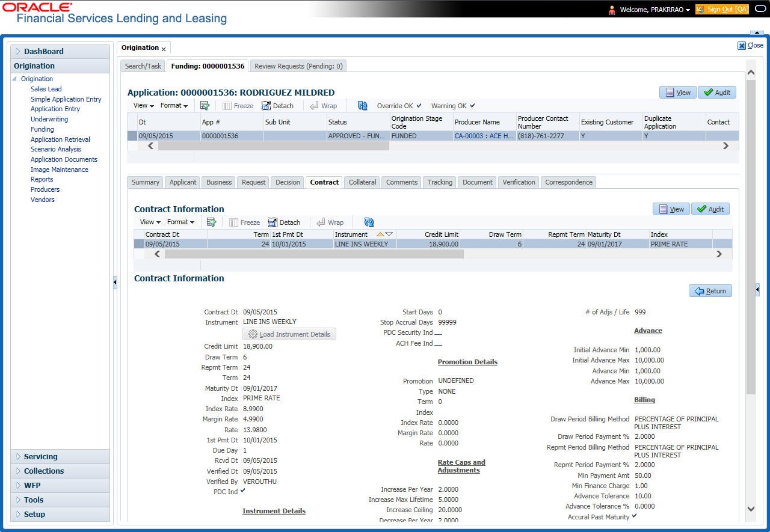Open the Verification tab
770x532 pixels.
(519, 182)
